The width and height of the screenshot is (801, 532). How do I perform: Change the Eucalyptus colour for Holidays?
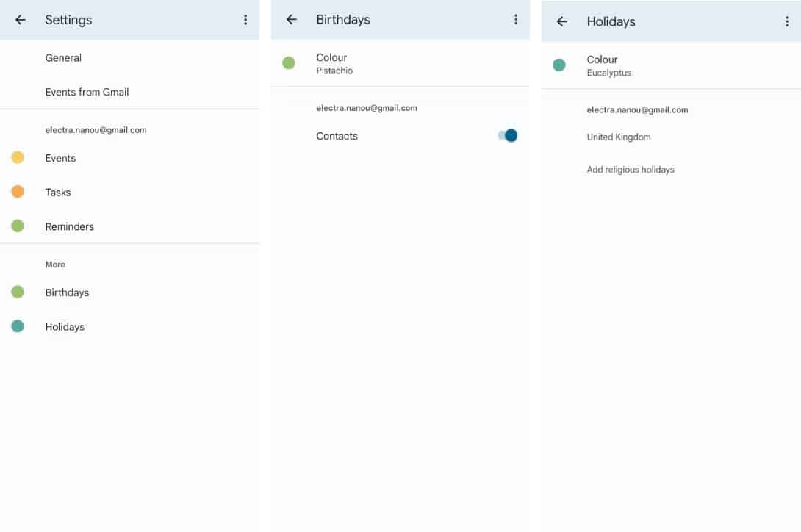point(608,65)
